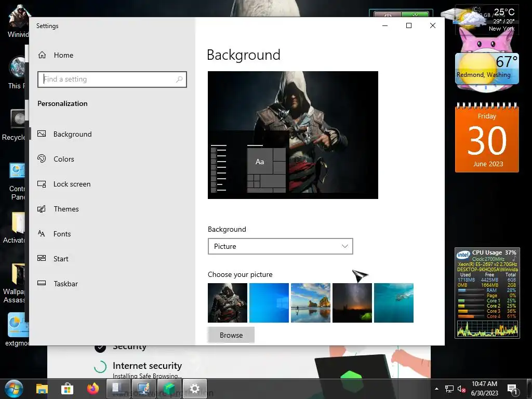Click the Activator folder desktop icon

point(15,228)
